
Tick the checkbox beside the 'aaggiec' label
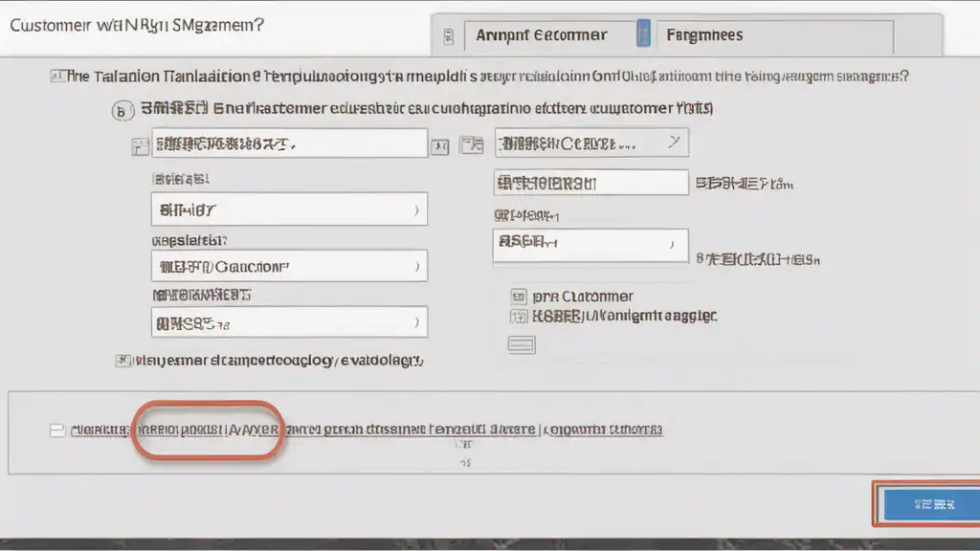[518, 316]
